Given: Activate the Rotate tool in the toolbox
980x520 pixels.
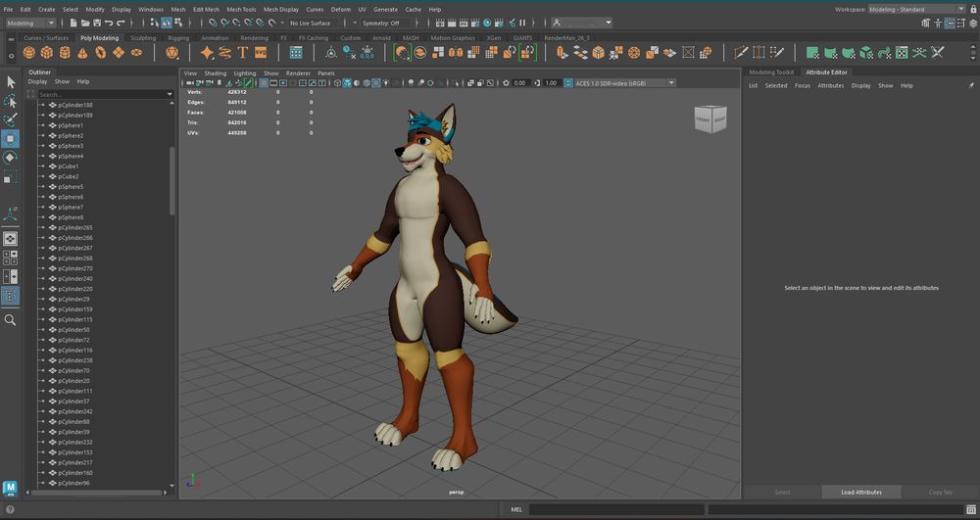Looking at the screenshot, I should (x=11, y=158).
